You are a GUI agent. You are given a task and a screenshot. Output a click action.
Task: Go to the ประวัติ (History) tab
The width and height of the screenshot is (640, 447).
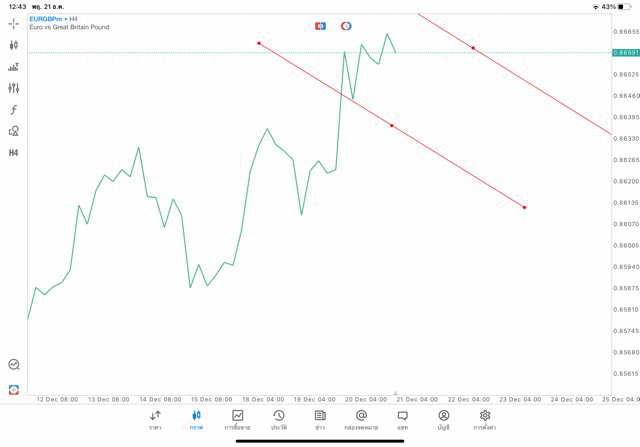click(279, 419)
